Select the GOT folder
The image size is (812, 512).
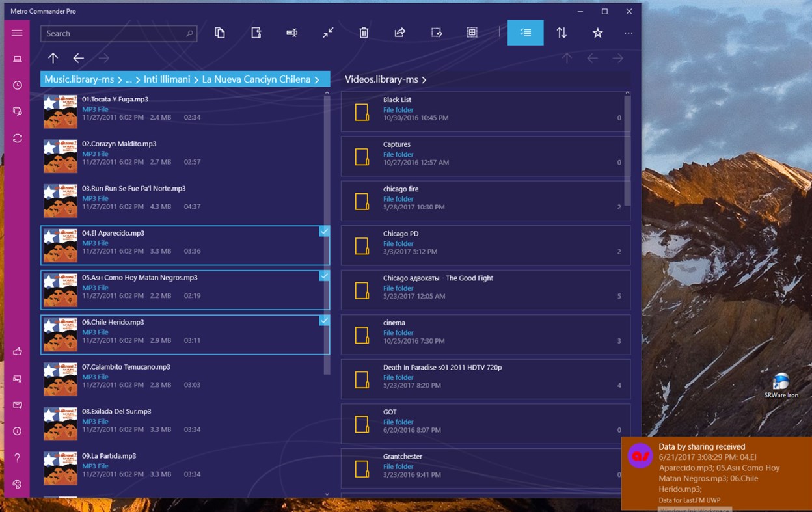[x=485, y=424]
